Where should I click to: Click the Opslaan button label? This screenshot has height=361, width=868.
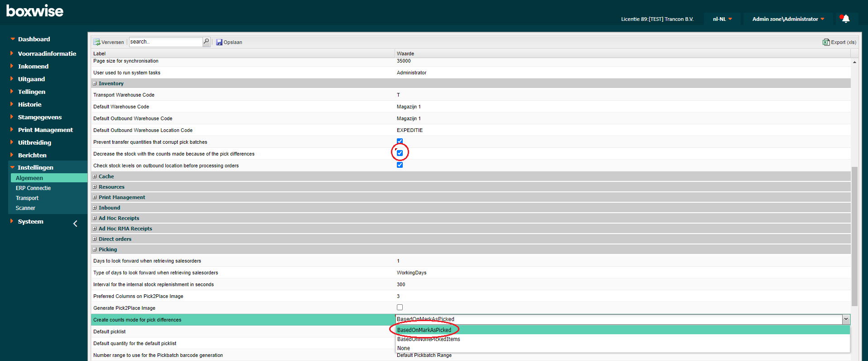(233, 42)
